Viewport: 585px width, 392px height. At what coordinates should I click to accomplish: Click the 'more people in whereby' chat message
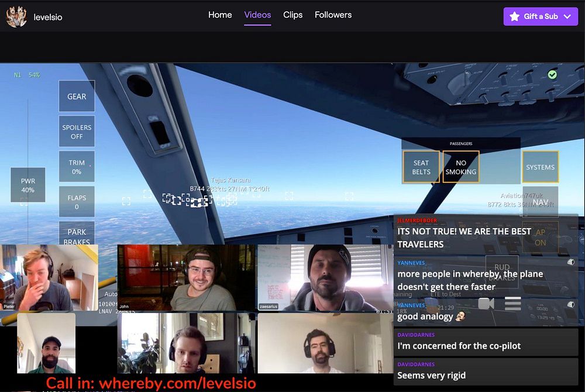pyautogui.click(x=470, y=280)
